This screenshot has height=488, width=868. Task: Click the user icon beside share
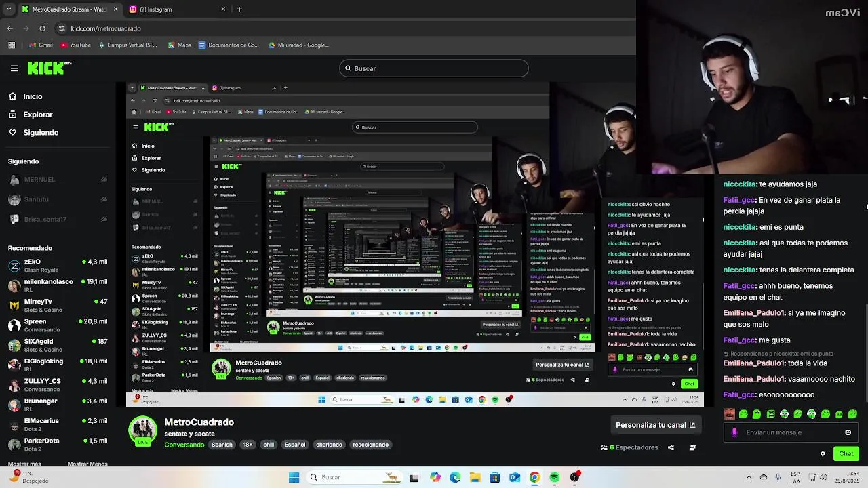[692, 447]
